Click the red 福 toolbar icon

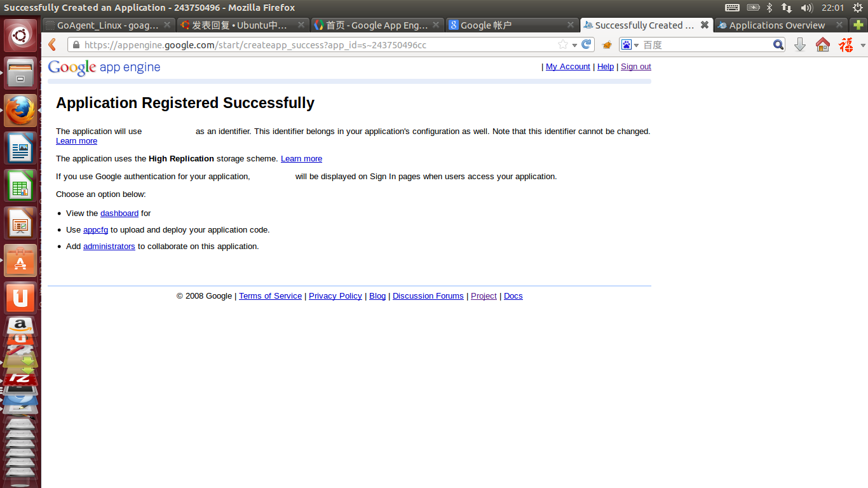click(846, 44)
